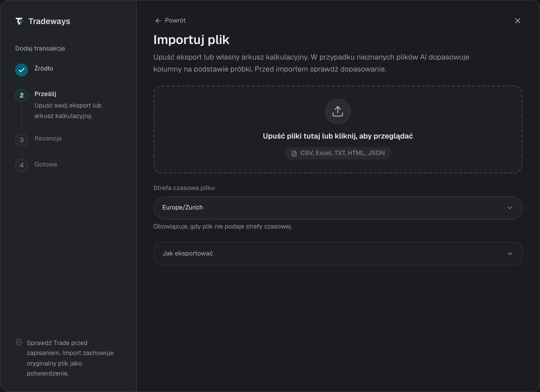Click the step 3 number circle
The height and width of the screenshot is (392, 540).
[x=21, y=140]
